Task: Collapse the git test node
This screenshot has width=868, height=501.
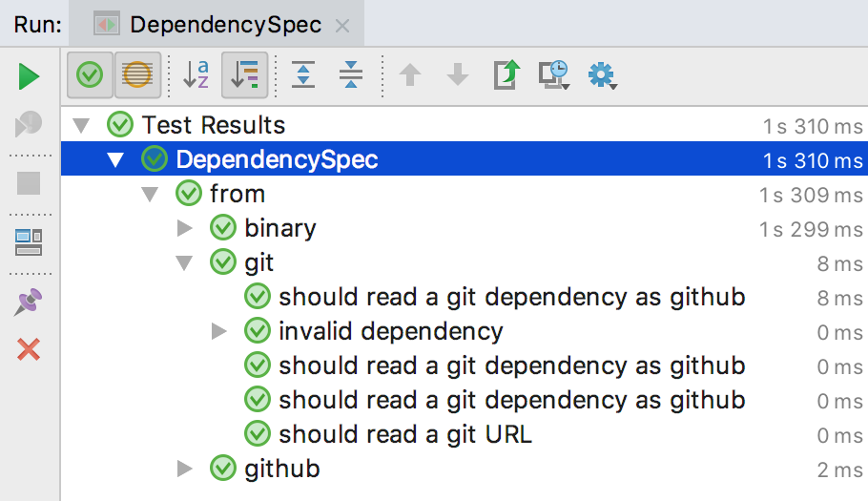Action: (x=185, y=262)
